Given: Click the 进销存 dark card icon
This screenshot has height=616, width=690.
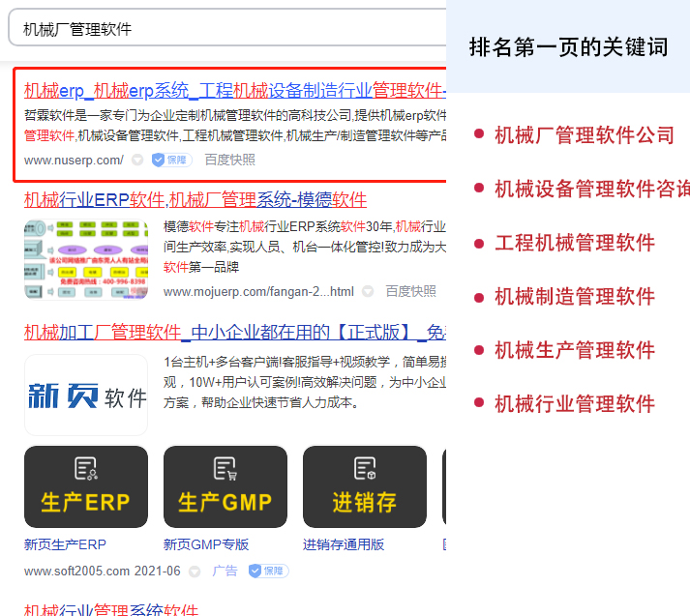Looking at the screenshot, I should coord(365,486).
